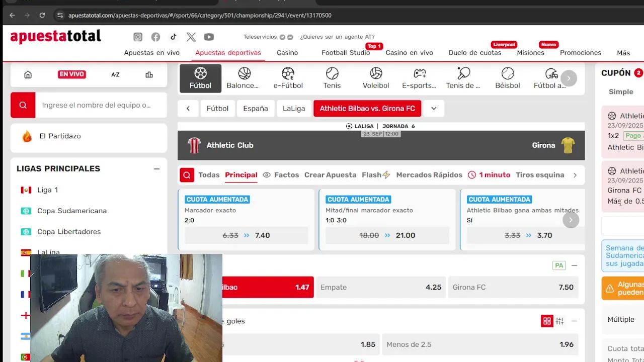644x362 pixels.
Task: Open El Partidazo in sidebar
Action: click(x=89, y=136)
